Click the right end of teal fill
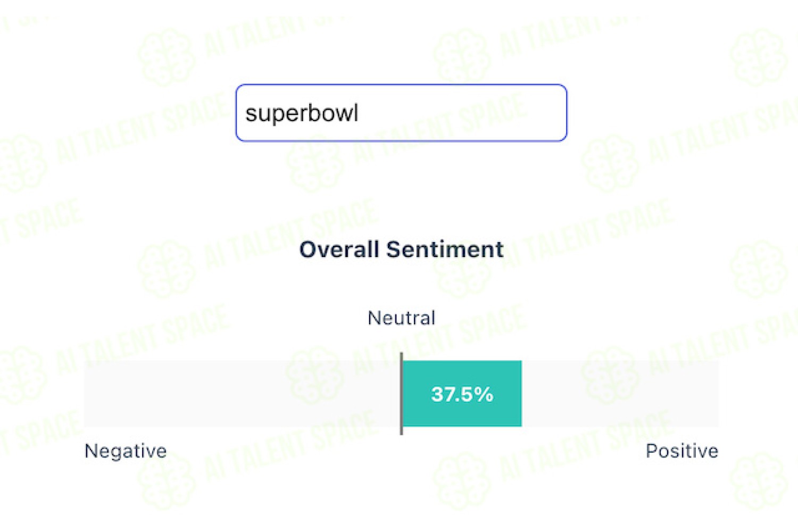Screen dimensions: 798x532 (x=520, y=394)
